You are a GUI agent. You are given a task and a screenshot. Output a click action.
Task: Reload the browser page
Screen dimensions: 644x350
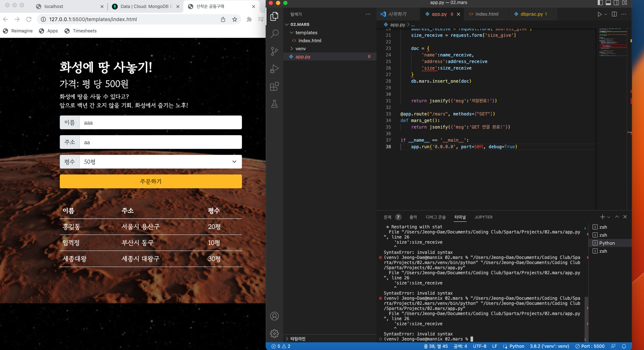coord(29,19)
